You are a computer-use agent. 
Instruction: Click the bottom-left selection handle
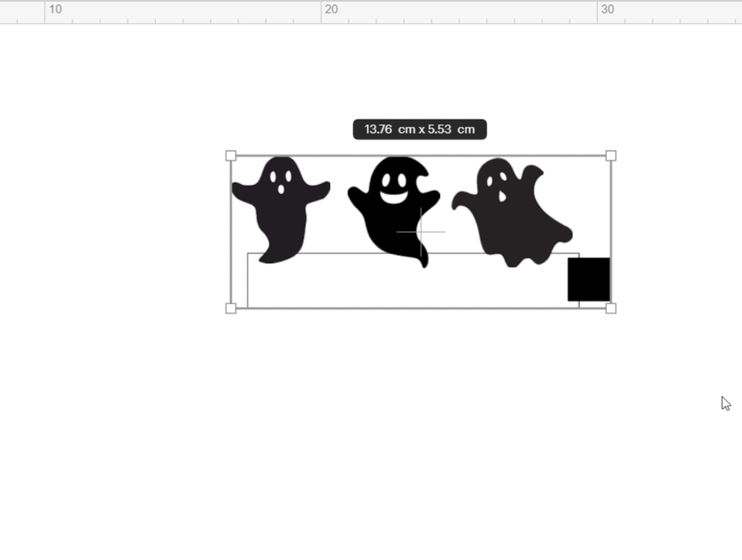[231, 309]
